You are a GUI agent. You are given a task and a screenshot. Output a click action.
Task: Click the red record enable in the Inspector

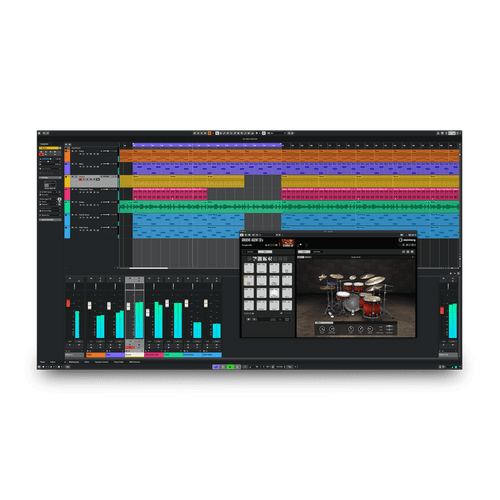coord(41,154)
